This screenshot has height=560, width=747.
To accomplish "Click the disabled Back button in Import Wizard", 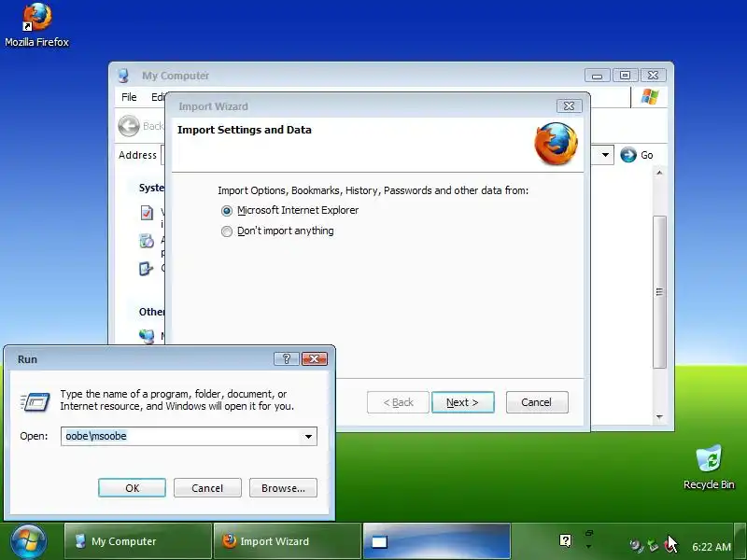I will pos(399,402).
